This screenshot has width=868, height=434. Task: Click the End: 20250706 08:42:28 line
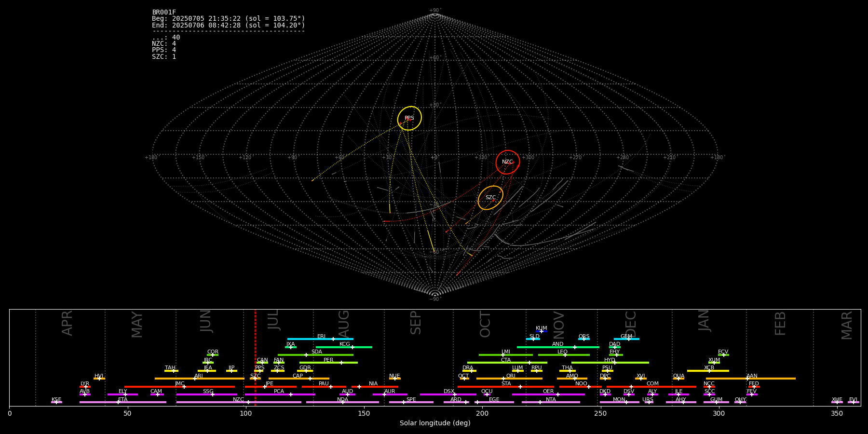(x=229, y=25)
